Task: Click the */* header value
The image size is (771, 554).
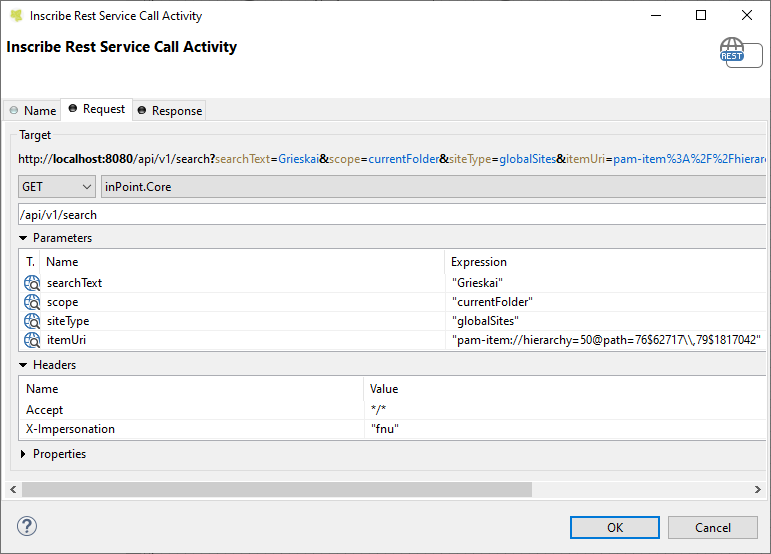Action: [379, 410]
